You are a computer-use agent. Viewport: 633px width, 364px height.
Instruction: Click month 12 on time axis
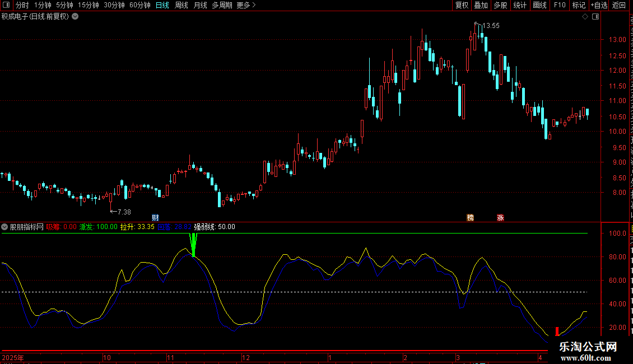(x=246, y=357)
